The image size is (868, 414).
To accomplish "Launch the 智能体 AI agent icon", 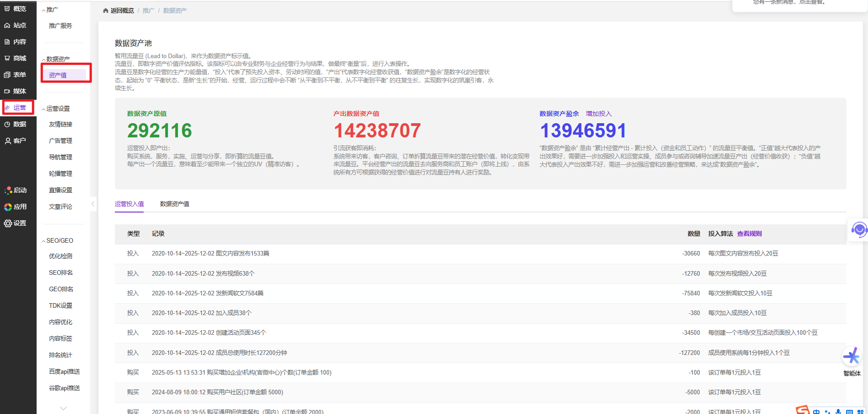I will tap(852, 357).
